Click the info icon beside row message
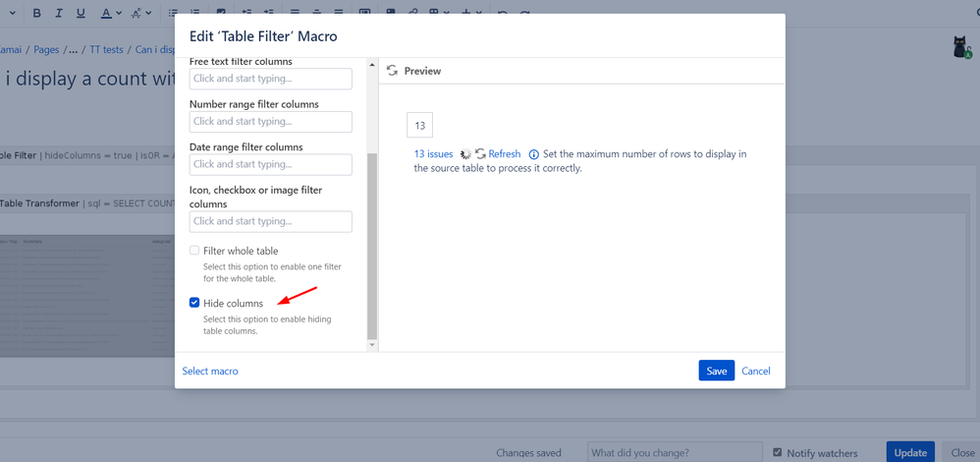Viewport: 980px width, 462px height. pyautogui.click(x=534, y=154)
